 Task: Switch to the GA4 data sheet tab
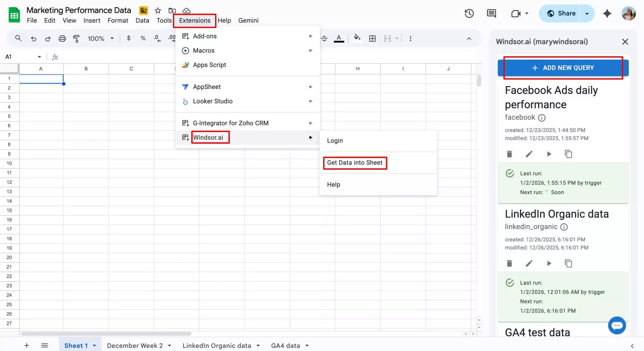point(286,345)
